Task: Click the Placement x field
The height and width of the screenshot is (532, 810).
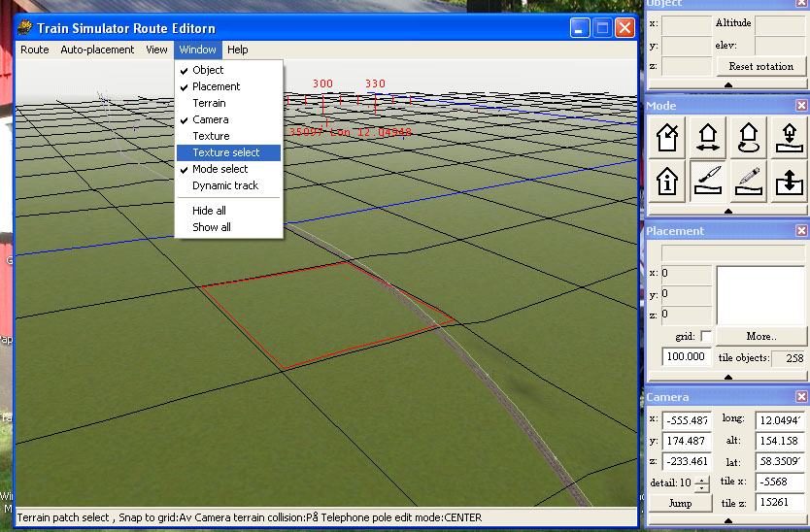Action: tap(686, 273)
